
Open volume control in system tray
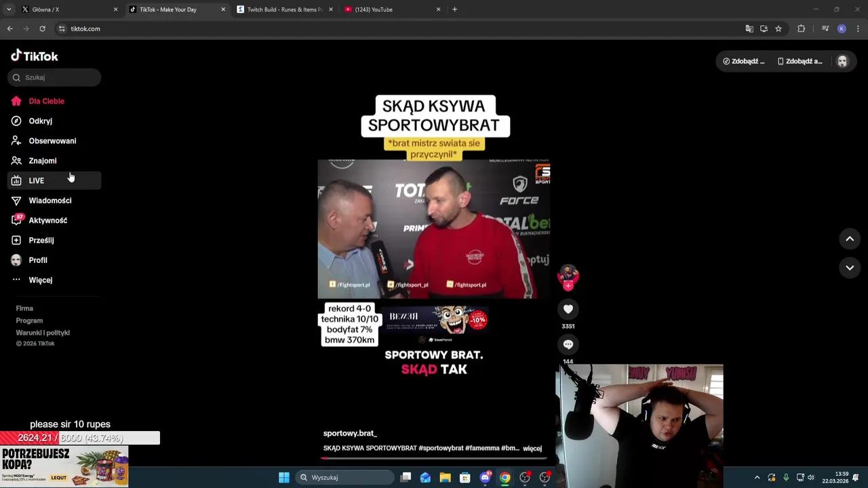pos(811,477)
